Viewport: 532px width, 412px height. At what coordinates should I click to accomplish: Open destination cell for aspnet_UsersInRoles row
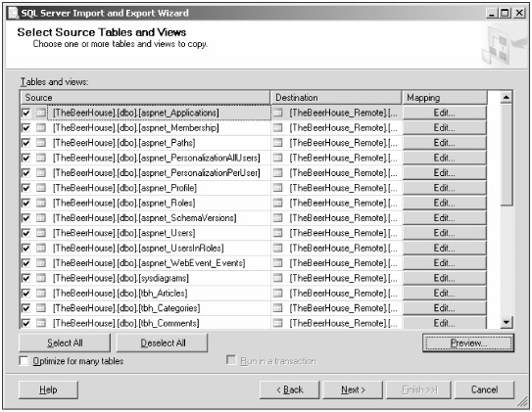click(x=337, y=248)
